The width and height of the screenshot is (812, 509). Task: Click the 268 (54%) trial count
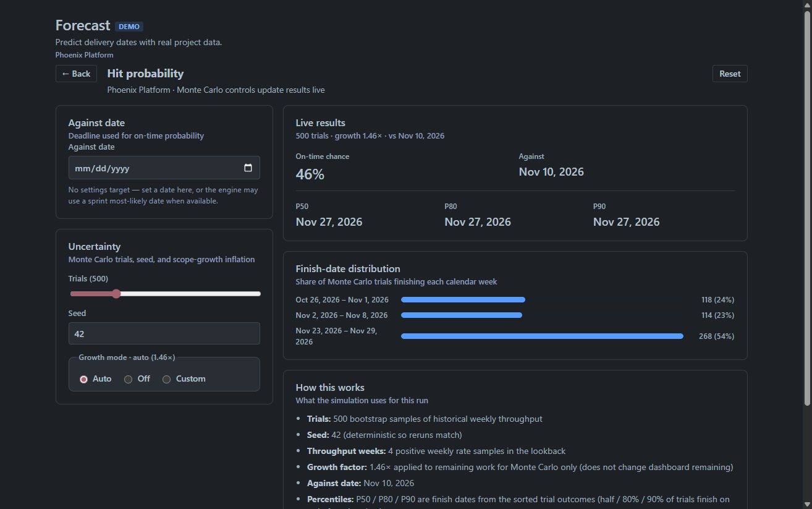(717, 336)
